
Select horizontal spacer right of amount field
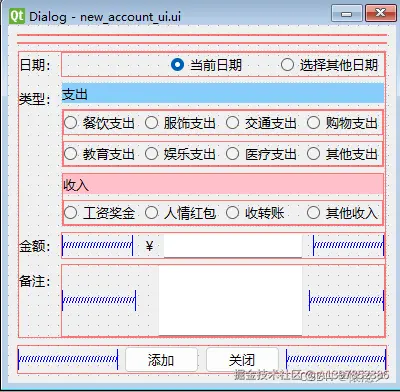click(348, 246)
